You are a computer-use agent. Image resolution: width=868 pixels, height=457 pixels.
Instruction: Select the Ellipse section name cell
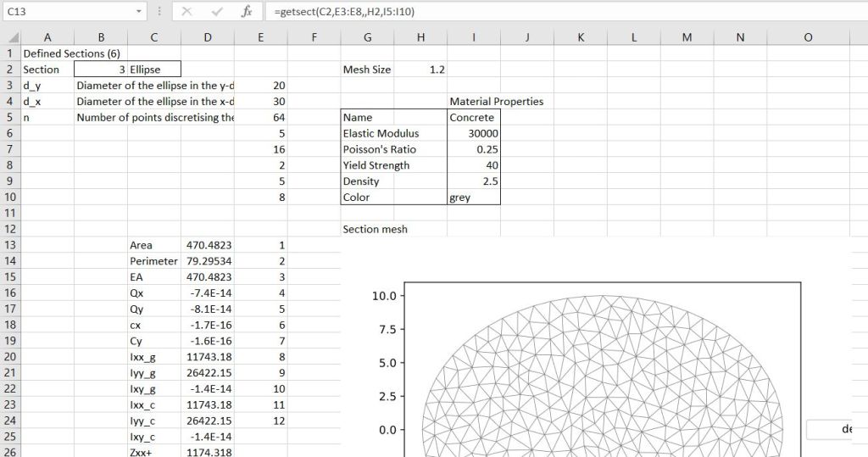pos(153,70)
